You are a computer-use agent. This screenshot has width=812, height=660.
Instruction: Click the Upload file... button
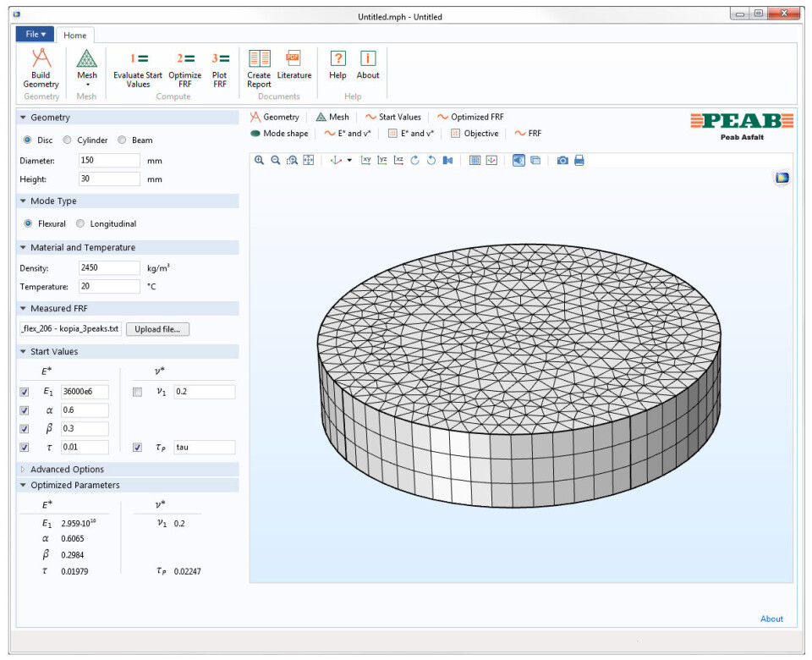(x=157, y=329)
